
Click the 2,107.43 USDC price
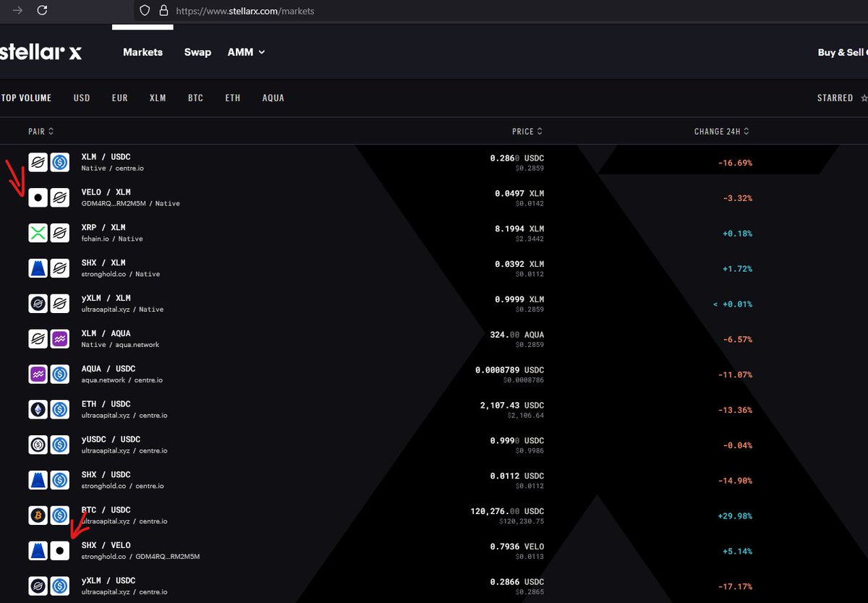[x=512, y=406]
